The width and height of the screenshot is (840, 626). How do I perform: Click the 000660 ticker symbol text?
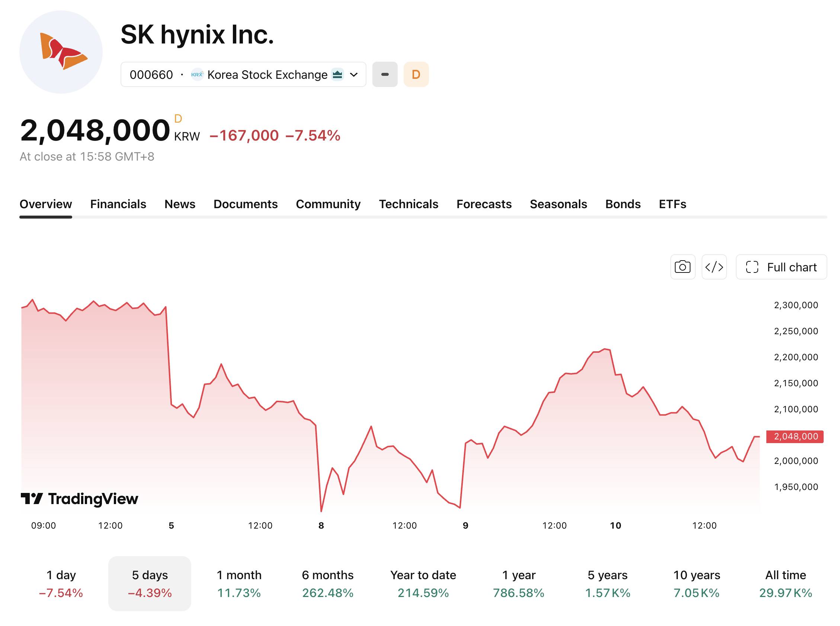tap(151, 75)
